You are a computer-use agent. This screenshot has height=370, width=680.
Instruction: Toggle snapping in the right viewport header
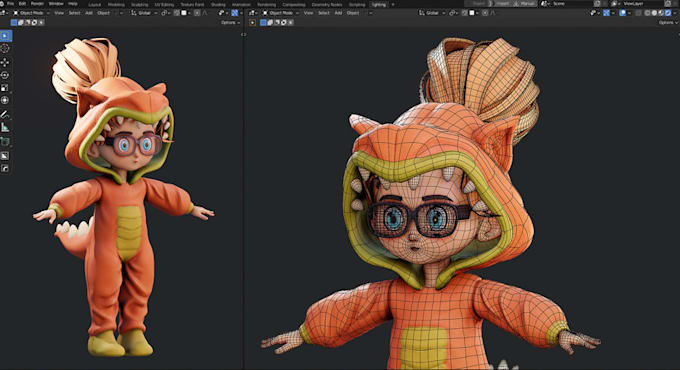[464, 13]
